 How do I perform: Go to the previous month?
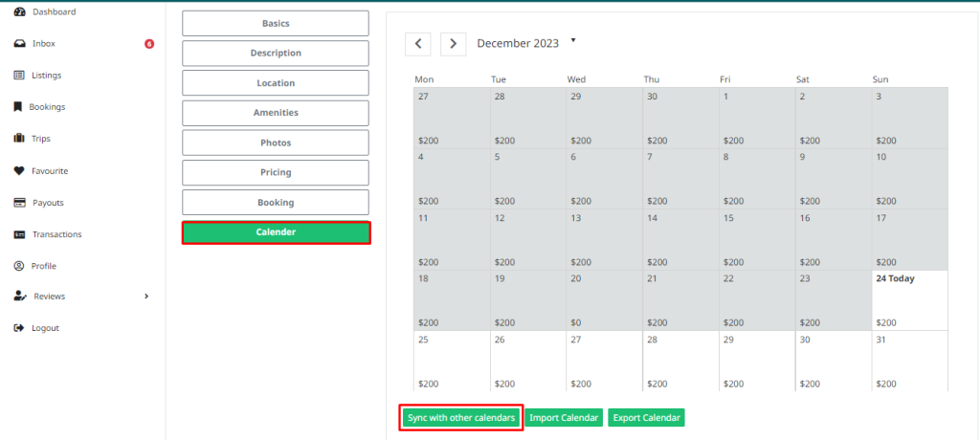point(417,44)
